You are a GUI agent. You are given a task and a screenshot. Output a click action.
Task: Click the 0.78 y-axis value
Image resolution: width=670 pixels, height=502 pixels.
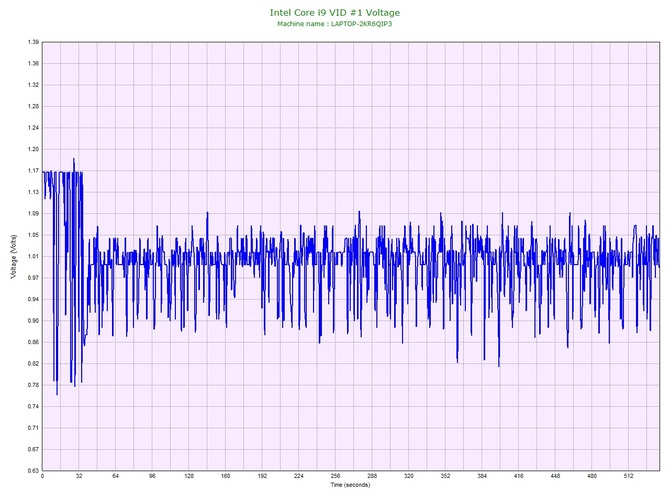pos(33,385)
